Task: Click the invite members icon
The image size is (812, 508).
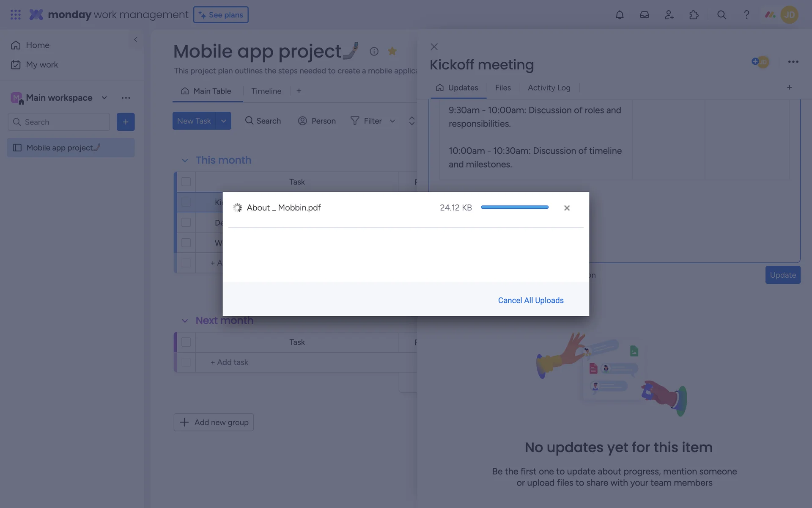Action: point(669,15)
